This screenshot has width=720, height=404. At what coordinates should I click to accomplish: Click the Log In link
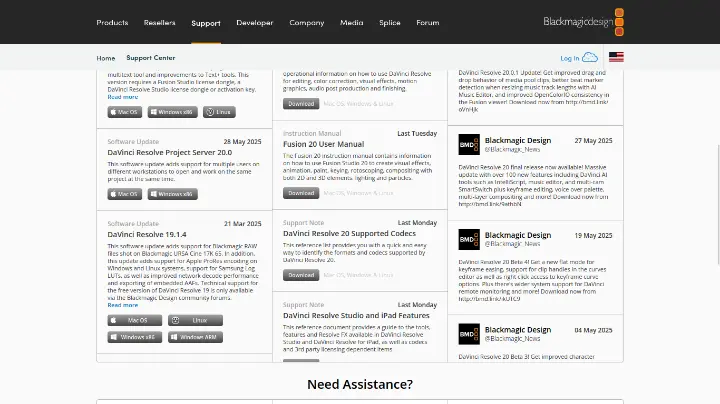569,58
